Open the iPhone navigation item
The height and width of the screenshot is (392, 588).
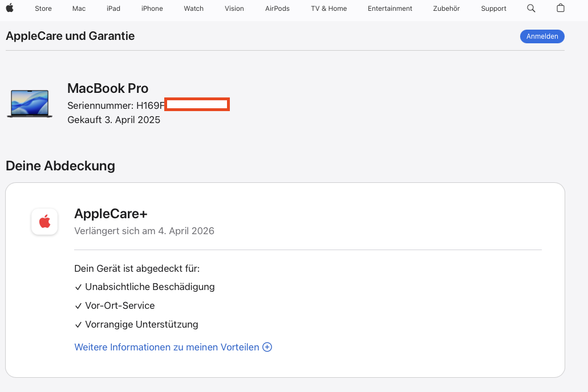(152, 9)
